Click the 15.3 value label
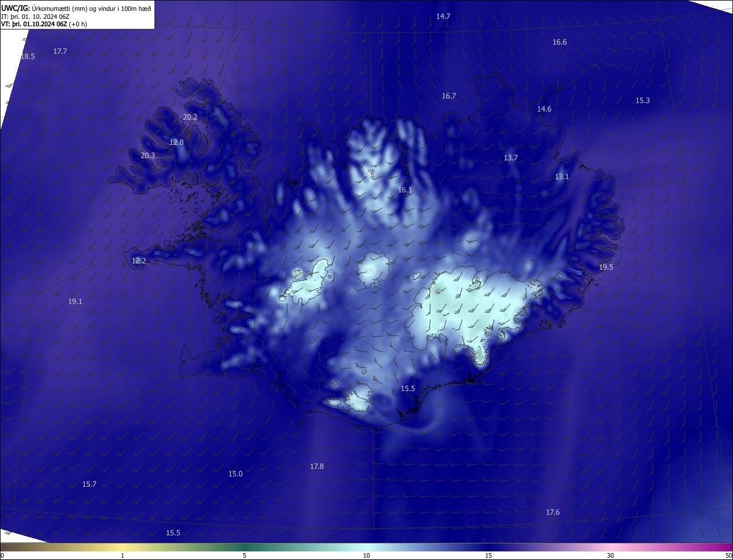Image resolution: width=733 pixels, height=560 pixels. tap(643, 101)
